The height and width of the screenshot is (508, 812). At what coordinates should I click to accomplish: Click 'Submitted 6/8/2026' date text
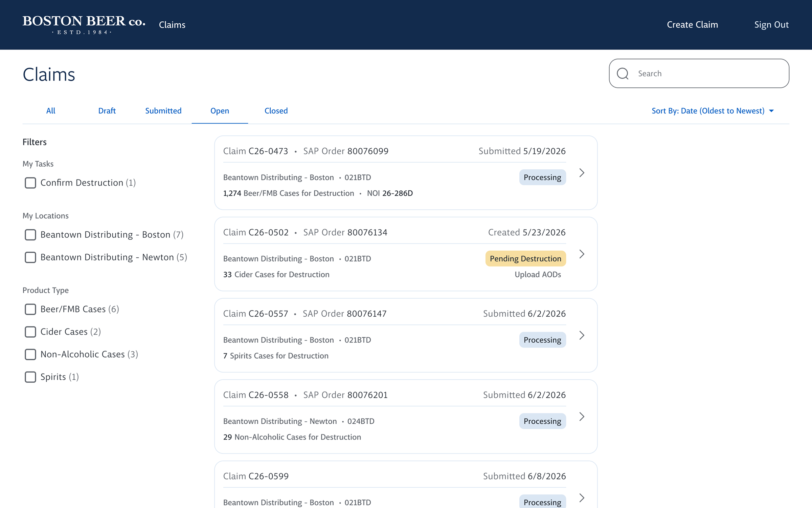pyautogui.click(x=524, y=476)
